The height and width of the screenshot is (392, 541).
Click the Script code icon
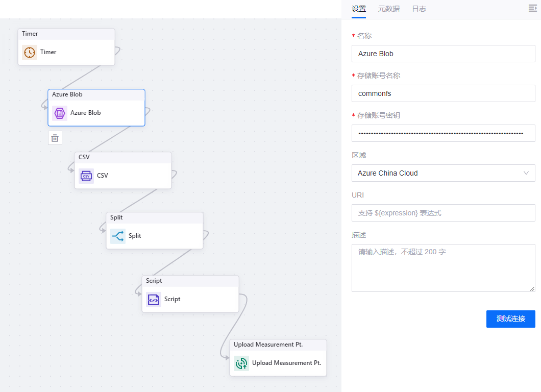pyautogui.click(x=154, y=299)
